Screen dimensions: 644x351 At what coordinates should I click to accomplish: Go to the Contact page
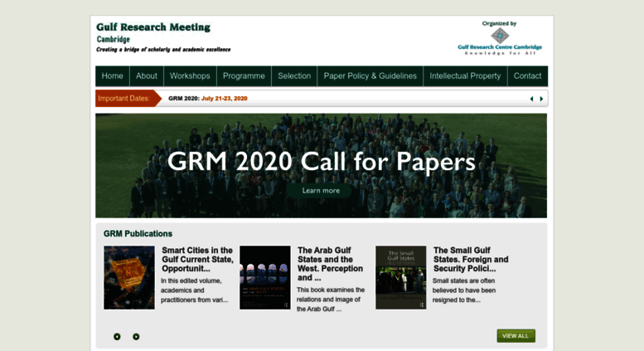pos(528,76)
